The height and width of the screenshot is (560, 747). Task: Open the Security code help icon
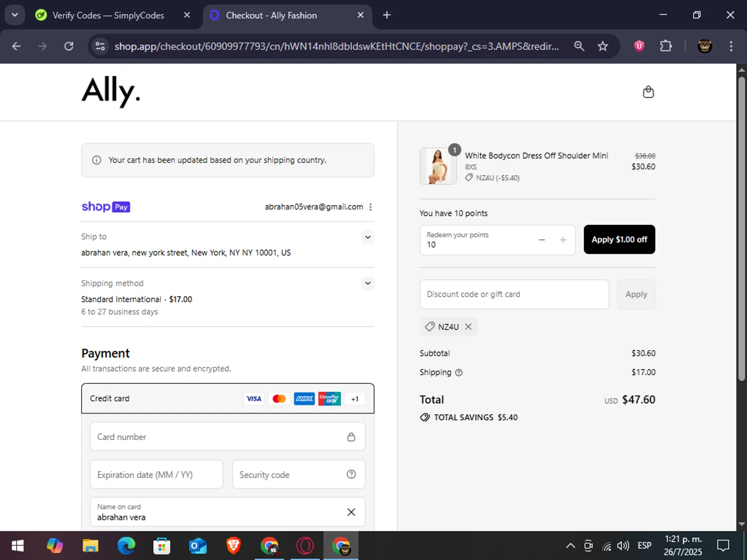351,474
